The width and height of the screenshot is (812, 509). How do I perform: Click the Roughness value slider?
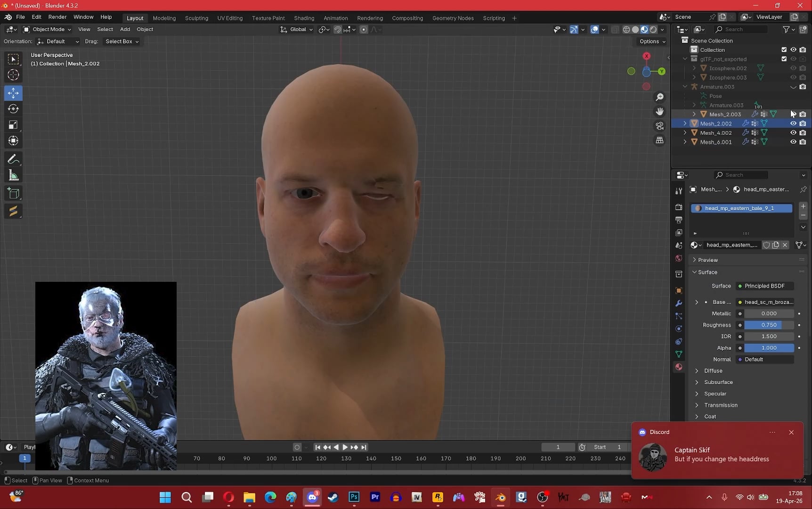769,325
